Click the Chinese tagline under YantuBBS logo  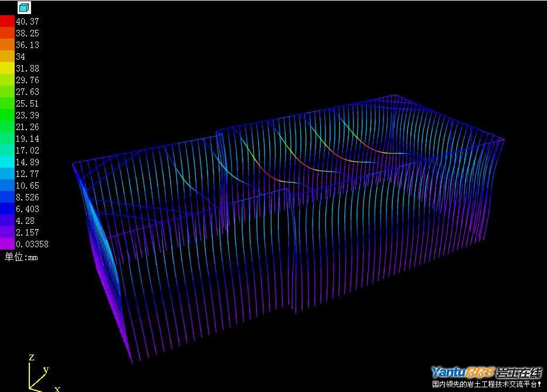(x=486, y=384)
